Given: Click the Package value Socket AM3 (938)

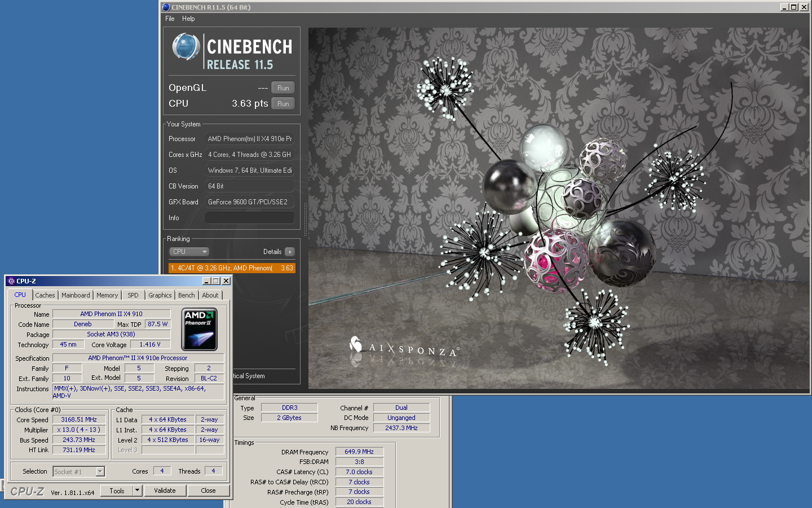Looking at the screenshot, I should [x=111, y=334].
